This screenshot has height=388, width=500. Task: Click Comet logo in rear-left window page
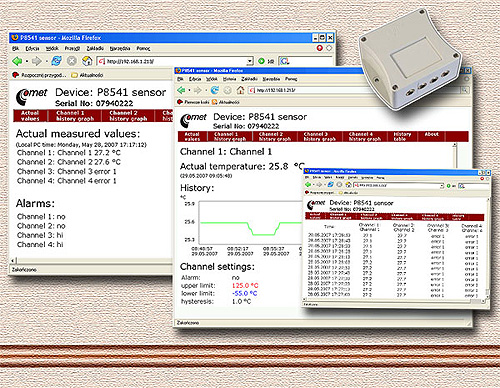[32, 96]
